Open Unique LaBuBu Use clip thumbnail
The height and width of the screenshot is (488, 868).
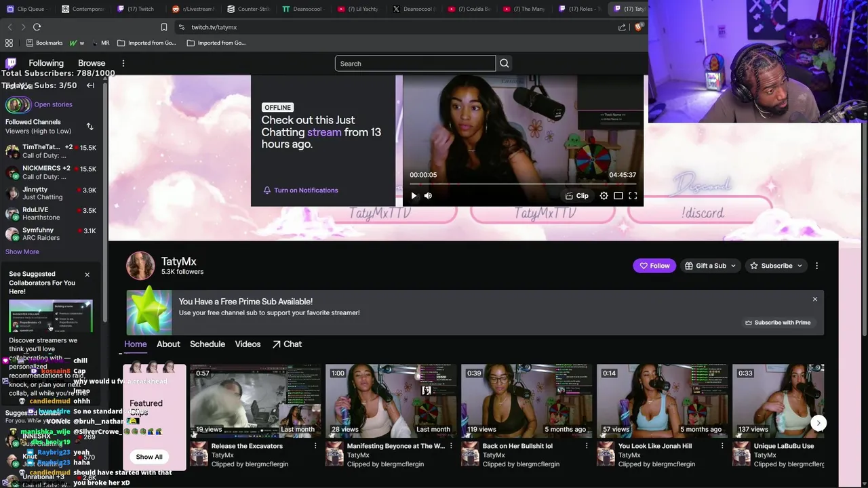[x=778, y=401]
